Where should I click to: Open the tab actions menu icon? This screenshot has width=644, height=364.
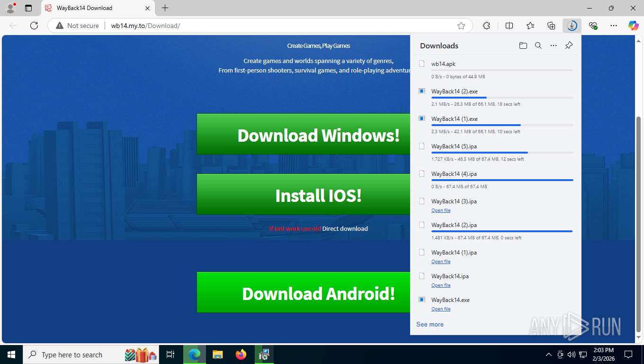28,8
